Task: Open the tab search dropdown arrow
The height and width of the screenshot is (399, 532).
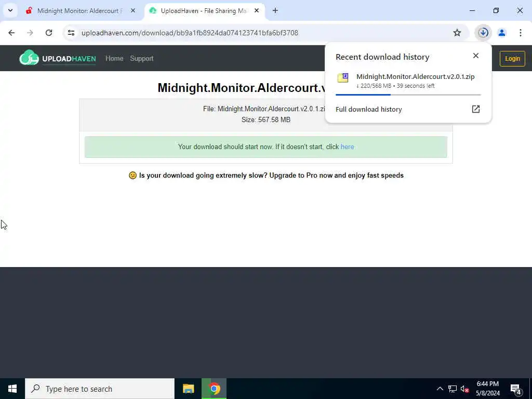Action: point(10,10)
